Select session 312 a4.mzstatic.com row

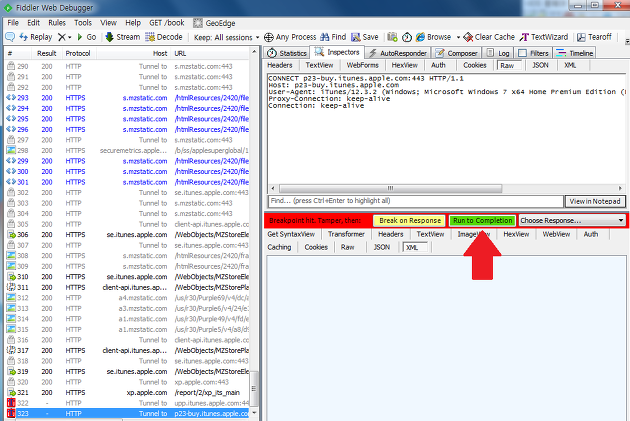(x=128, y=298)
